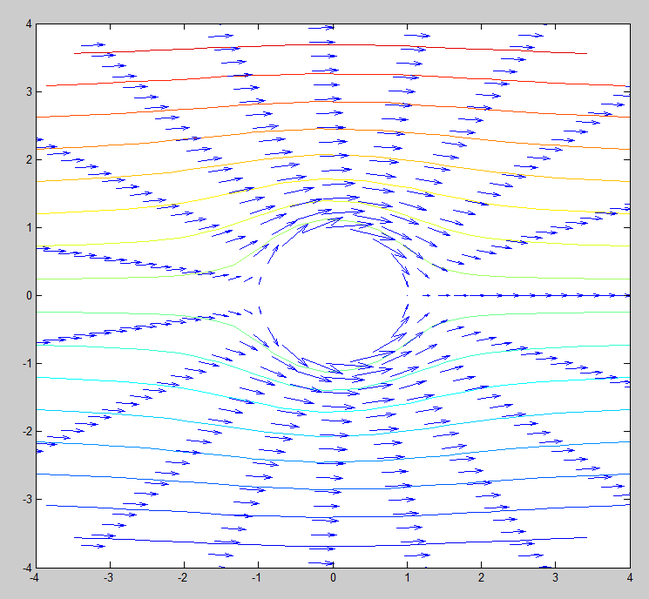Click the y-axis tick label 2
Screen dimensions: 649x599
tap(28, 159)
